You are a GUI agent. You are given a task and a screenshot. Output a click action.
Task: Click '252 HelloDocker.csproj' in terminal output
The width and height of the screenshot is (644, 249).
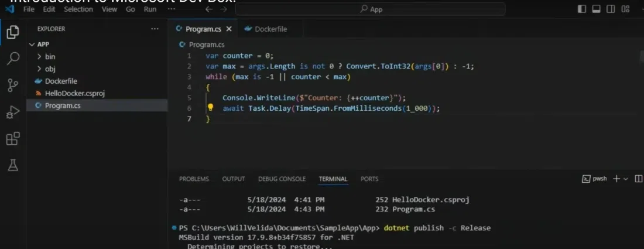pyautogui.click(x=422, y=200)
